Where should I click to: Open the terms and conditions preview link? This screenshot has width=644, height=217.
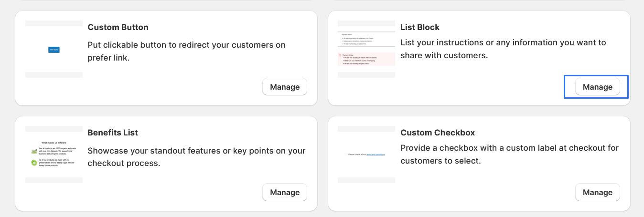pyautogui.click(x=376, y=155)
